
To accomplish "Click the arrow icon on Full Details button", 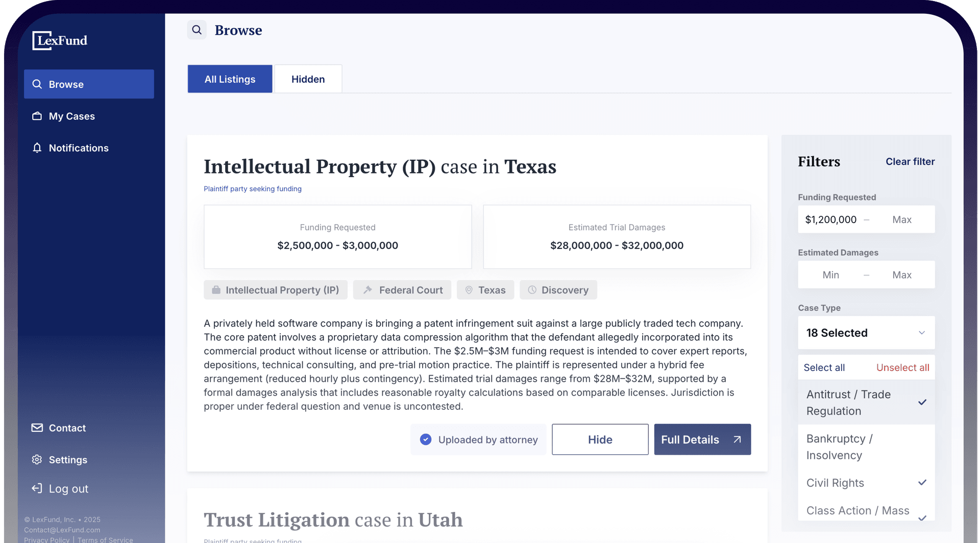I will pyautogui.click(x=737, y=439).
